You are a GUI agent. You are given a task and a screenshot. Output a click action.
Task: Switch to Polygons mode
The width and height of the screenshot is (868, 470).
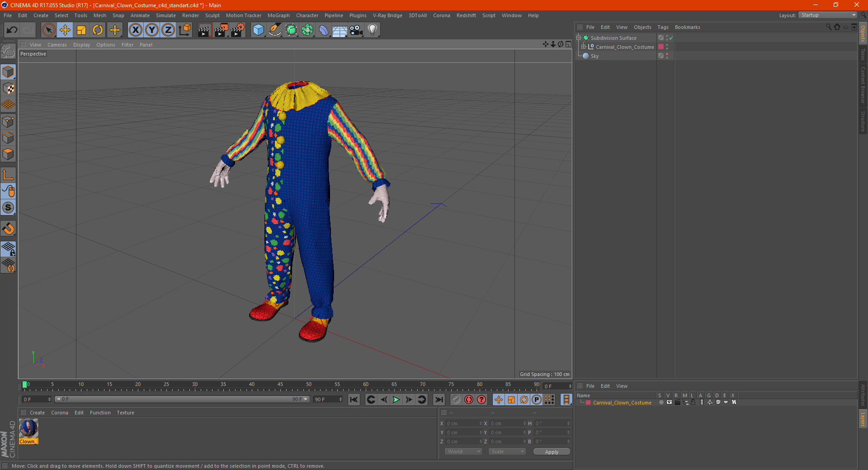(x=8, y=154)
